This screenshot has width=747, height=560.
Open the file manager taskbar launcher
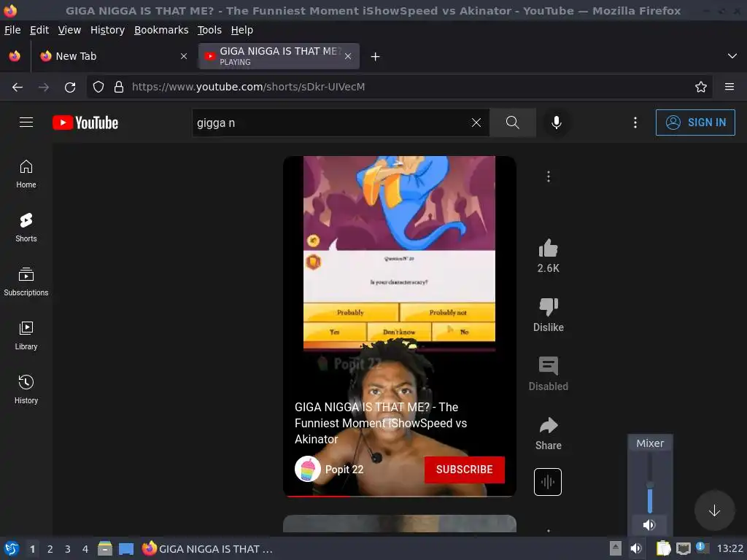pos(105,548)
